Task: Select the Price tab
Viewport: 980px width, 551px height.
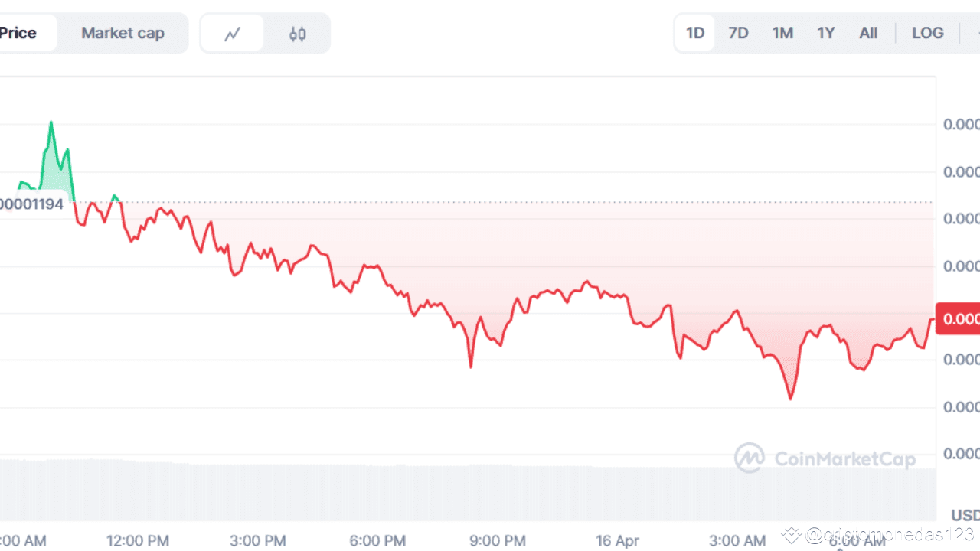Action: point(19,33)
